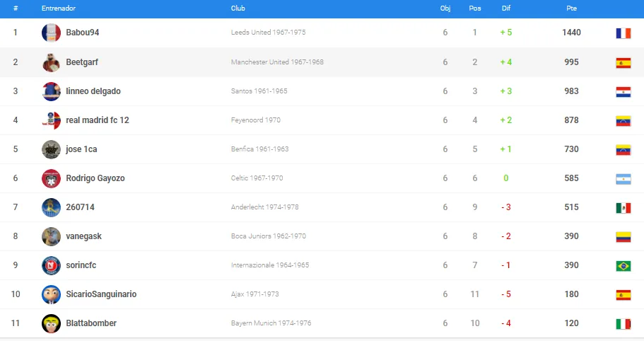Select real madrid fc 12's avatar
644x341 pixels.
52,120
